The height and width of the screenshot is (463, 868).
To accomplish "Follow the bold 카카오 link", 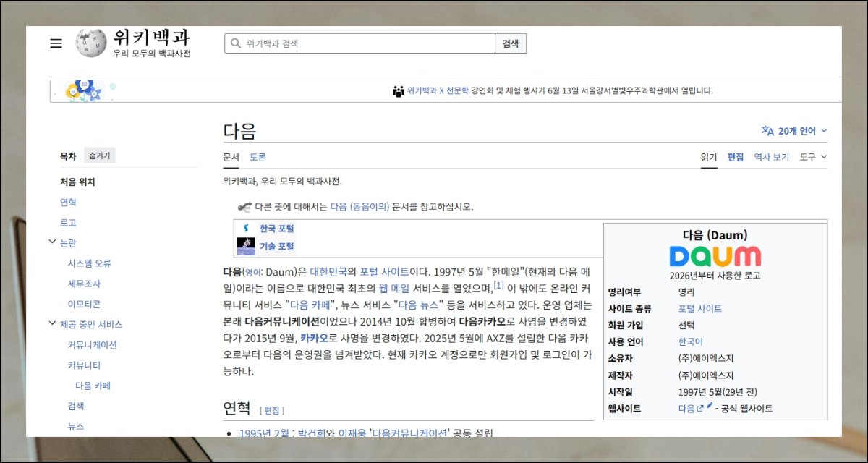I will tap(314, 338).
